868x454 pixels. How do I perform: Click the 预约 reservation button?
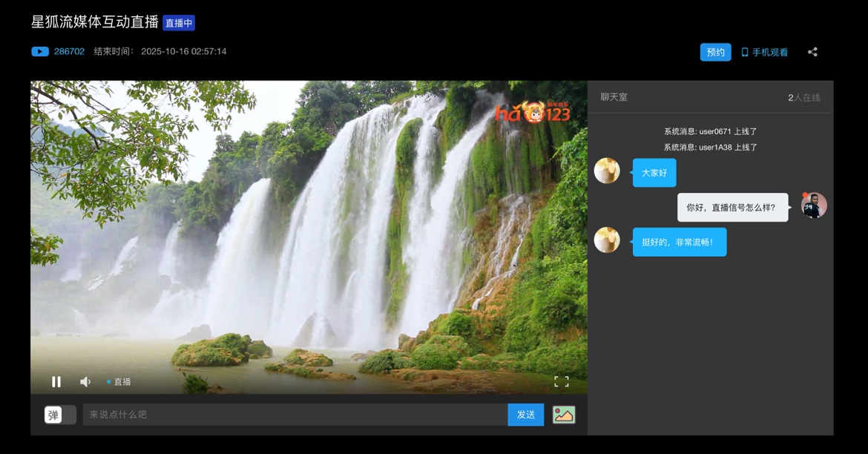click(715, 52)
